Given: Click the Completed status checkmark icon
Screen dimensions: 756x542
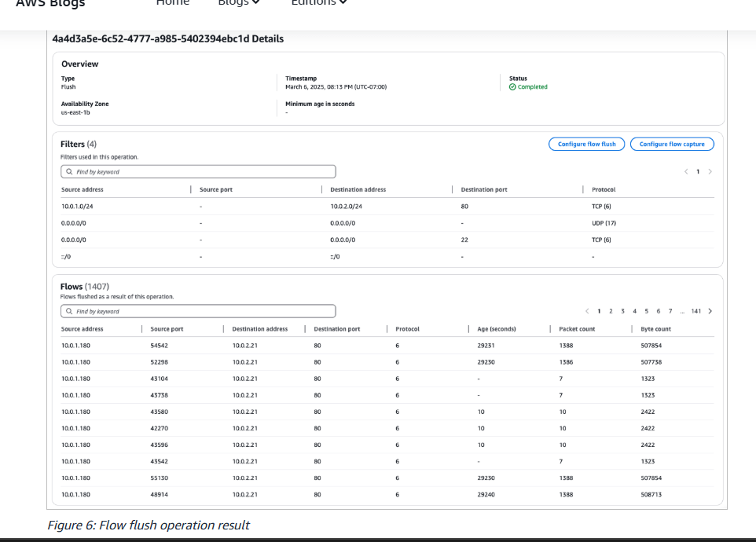Looking at the screenshot, I should (x=512, y=87).
